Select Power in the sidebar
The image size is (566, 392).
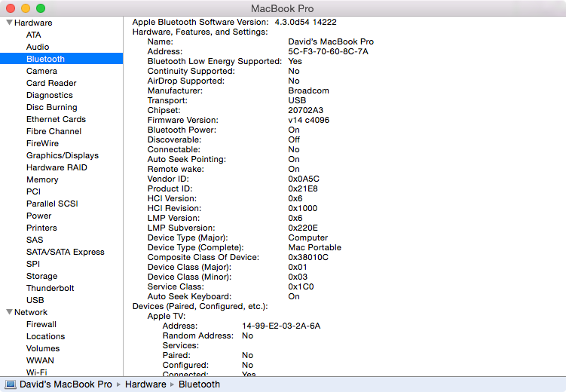[x=38, y=216]
